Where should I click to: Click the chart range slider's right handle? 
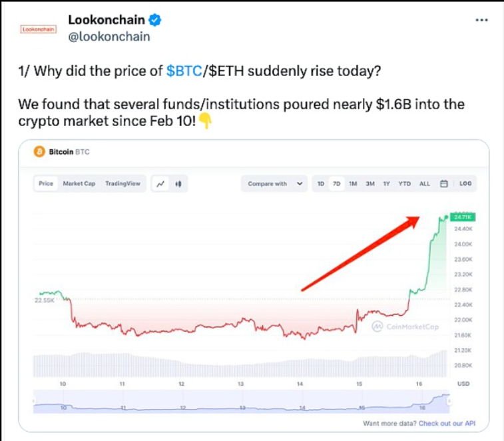click(449, 402)
